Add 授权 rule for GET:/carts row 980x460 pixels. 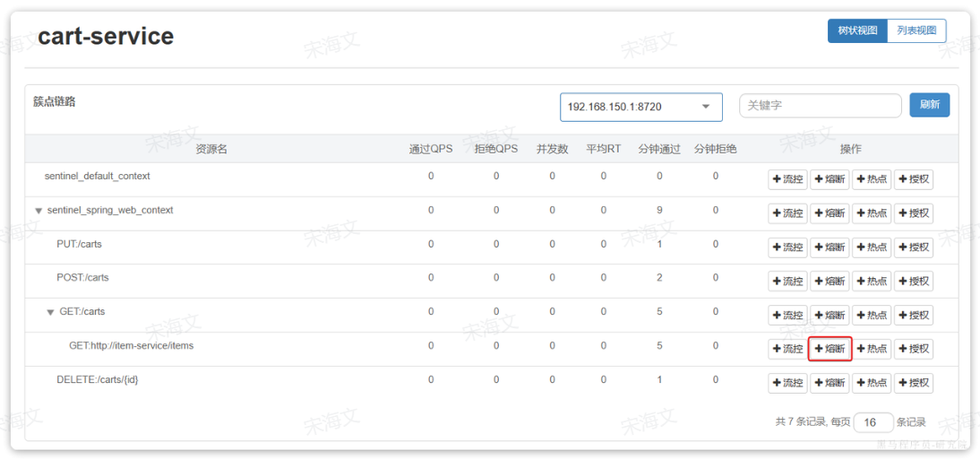point(913,316)
